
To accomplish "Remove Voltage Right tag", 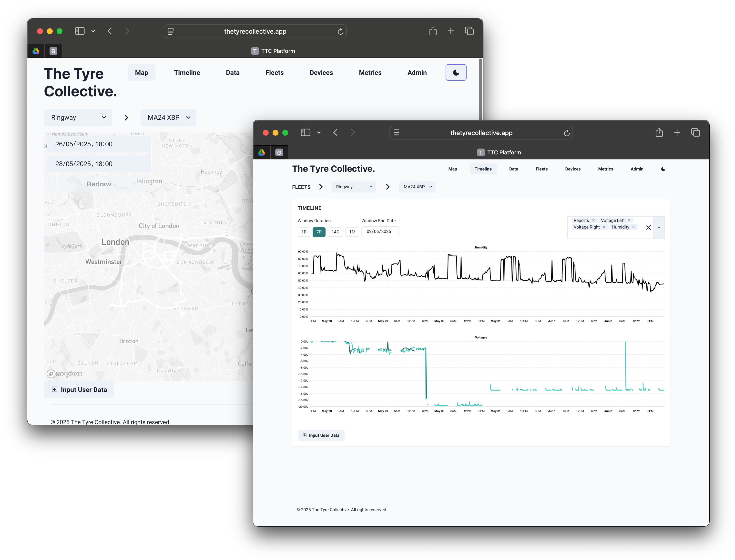I will (x=604, y=227).
